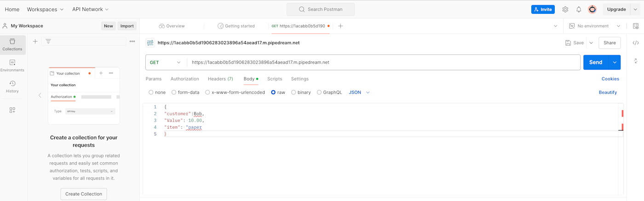644x201 pixels.
Task: Click the Send button
Action: point(596,62)
